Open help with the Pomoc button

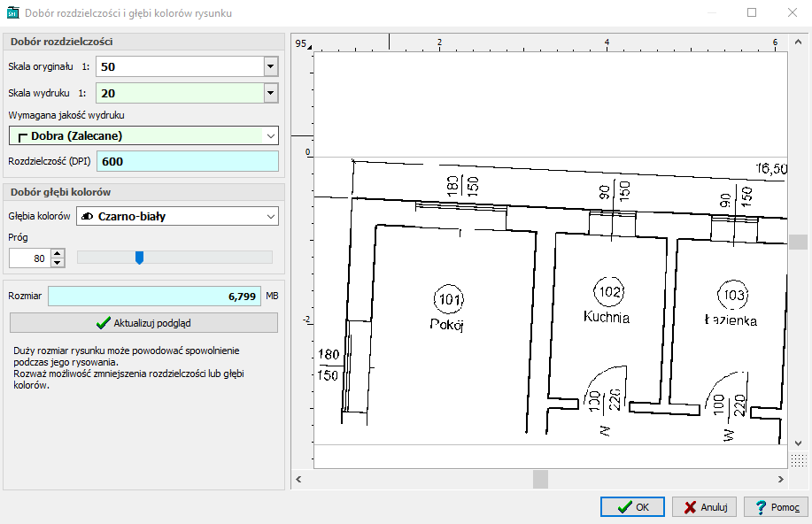pos(775,507)
